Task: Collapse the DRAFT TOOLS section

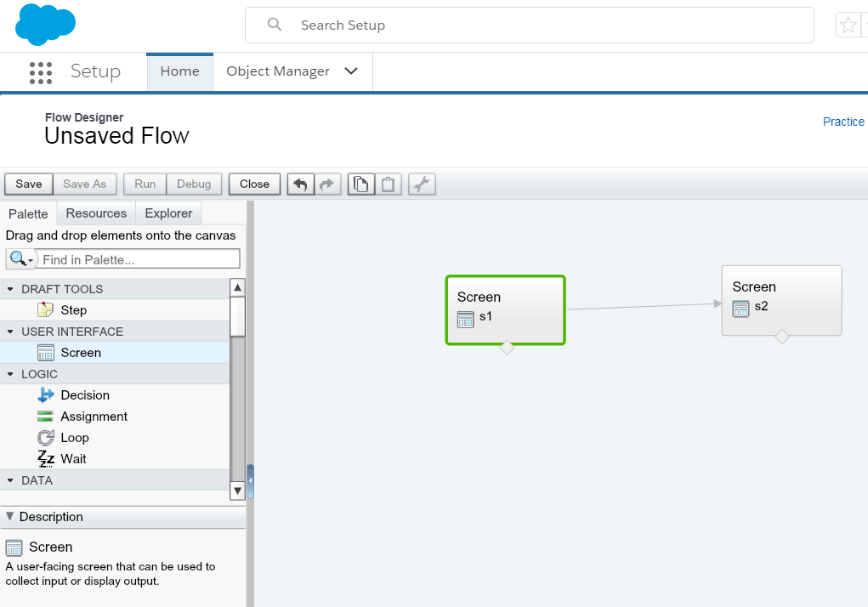Action: 10,289
